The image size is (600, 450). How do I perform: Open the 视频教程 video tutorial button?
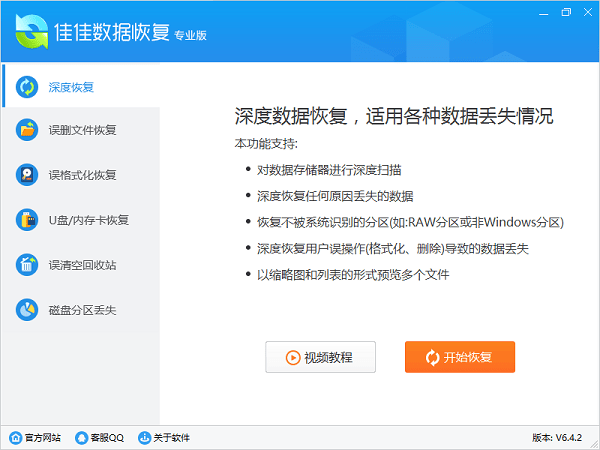[x=320, y=357]
